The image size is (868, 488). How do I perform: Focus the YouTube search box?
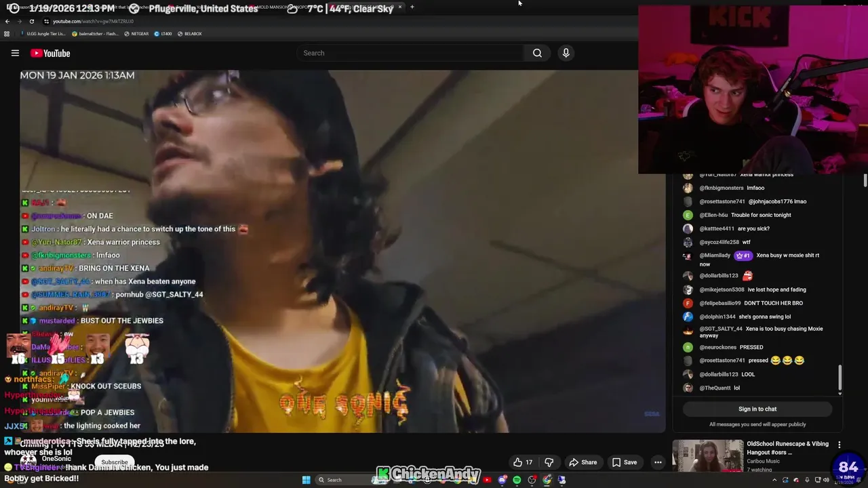(410, 53)
